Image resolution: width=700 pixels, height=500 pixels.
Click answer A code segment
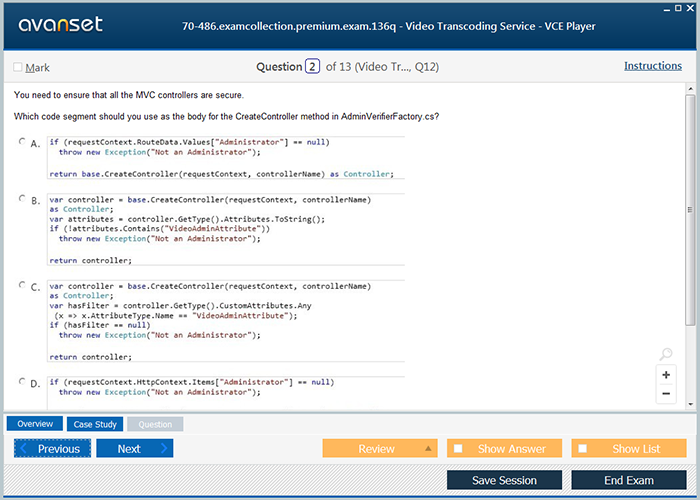tap(226, 158)
